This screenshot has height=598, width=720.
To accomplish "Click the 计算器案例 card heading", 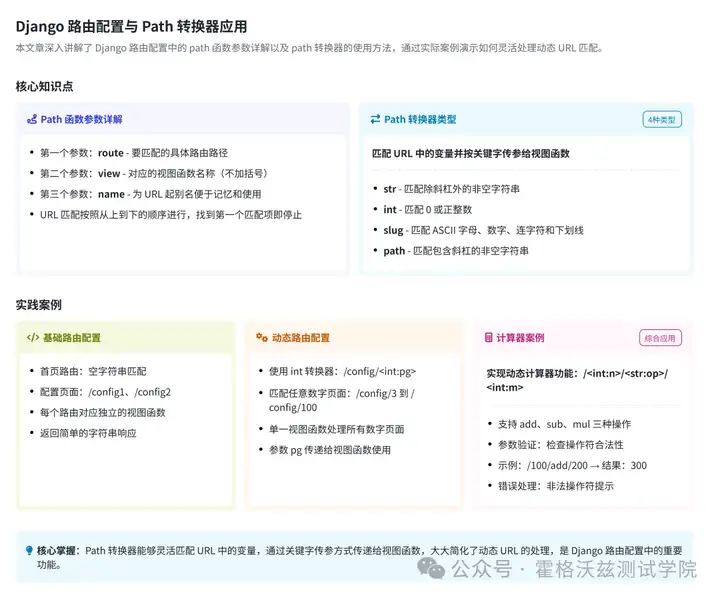I will (x=520, y=338).
